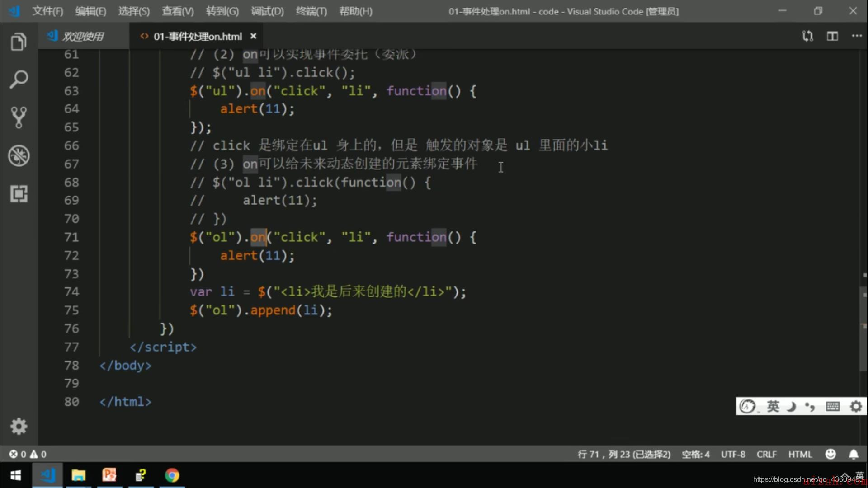This screenshot has width=868, height=488.
Task: Click line number 71 in the gutter
Action: coord(71,237)
